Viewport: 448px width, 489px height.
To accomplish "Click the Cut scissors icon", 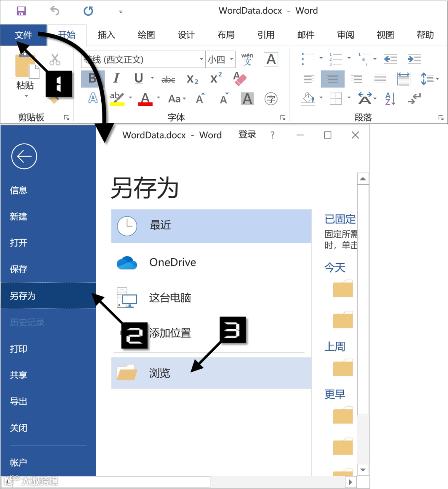I will tap(55, 59).
